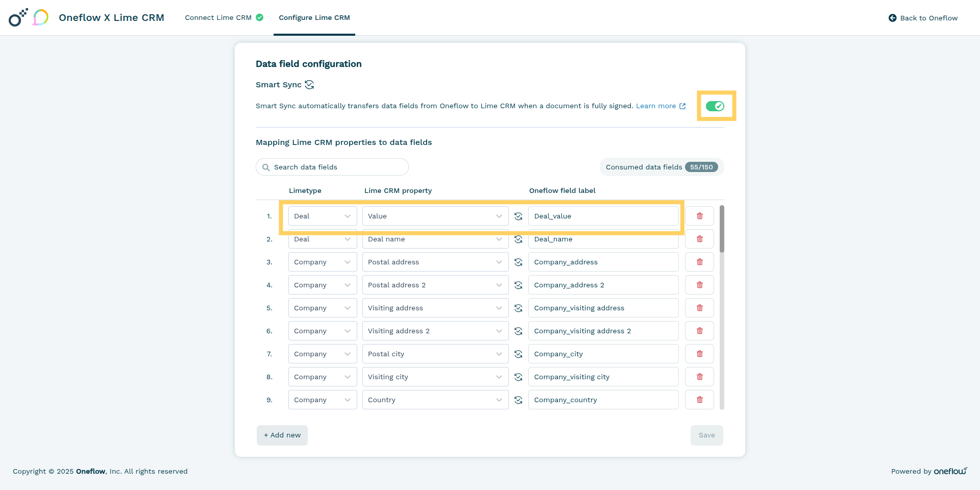Open Company Limetype dropdown in row 3

323,262
